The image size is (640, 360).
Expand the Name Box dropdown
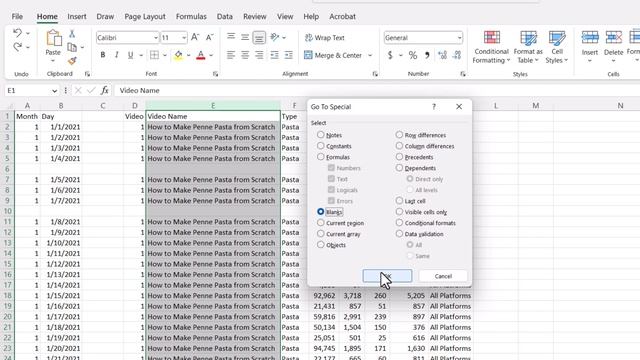[54, 91]
